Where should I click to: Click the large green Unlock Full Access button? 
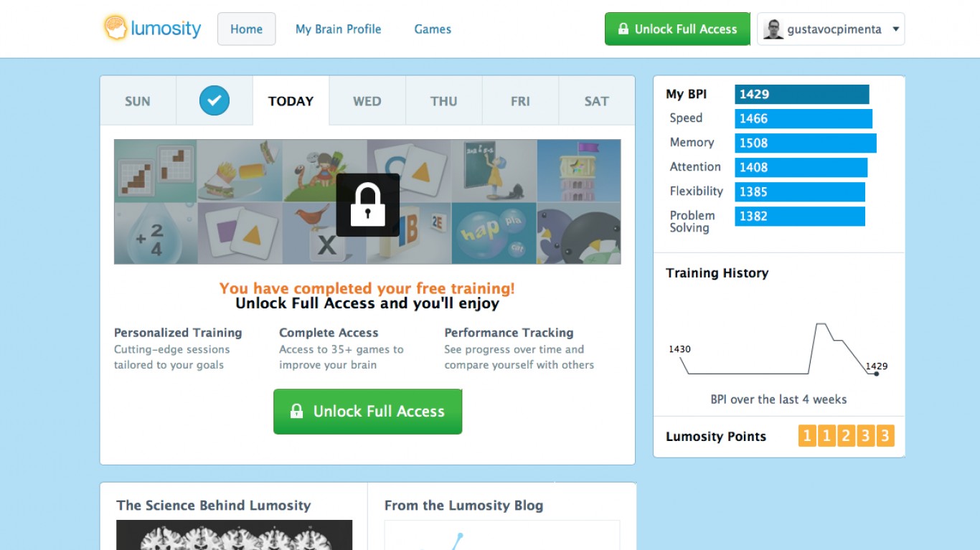(367, 412)
